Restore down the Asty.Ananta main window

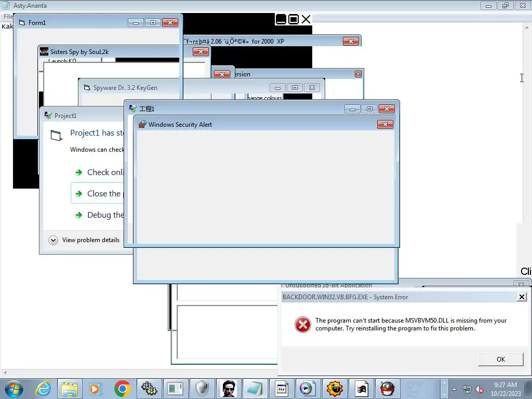[506, 5]
